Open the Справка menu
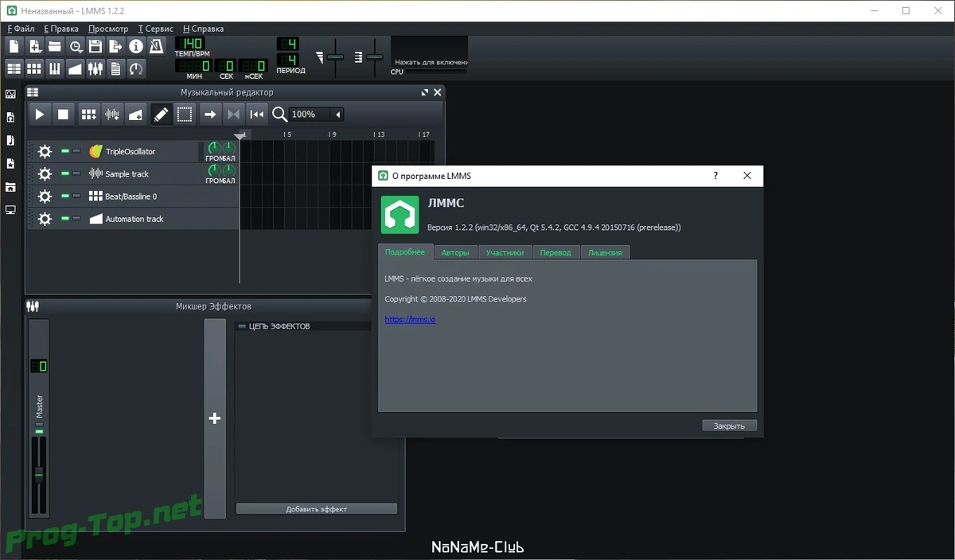The image size is (955, 560). (203, 29)
